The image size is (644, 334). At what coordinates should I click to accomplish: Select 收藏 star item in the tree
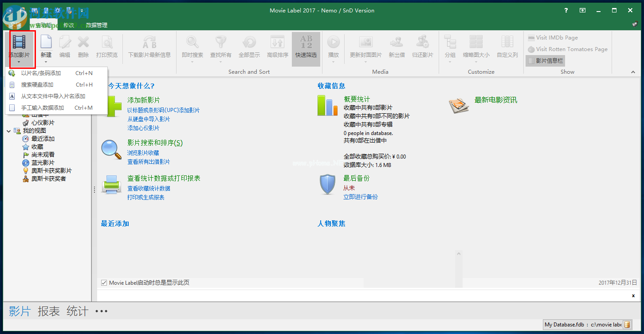[37, 147]
